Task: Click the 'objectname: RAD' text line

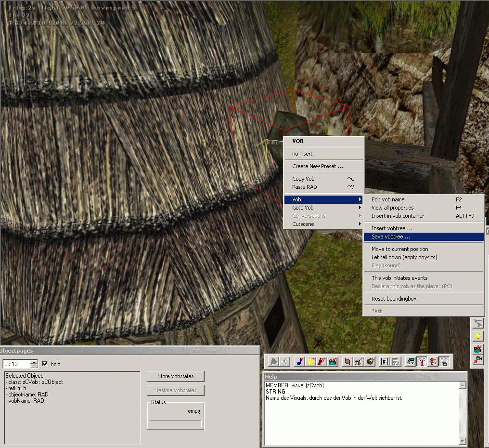Action: pyautogui.click(x=27, y=395)
